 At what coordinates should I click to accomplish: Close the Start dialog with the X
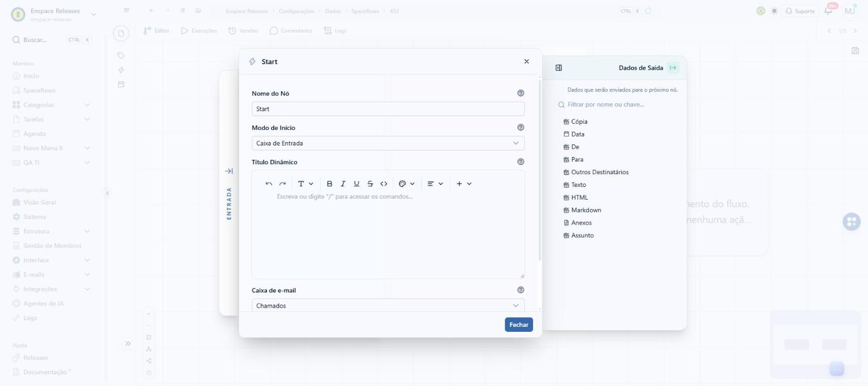526,61
